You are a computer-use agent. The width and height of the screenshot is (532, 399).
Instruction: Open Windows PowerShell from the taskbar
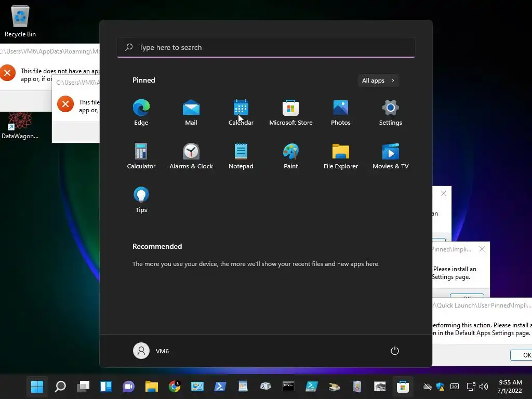pos(220,387)
